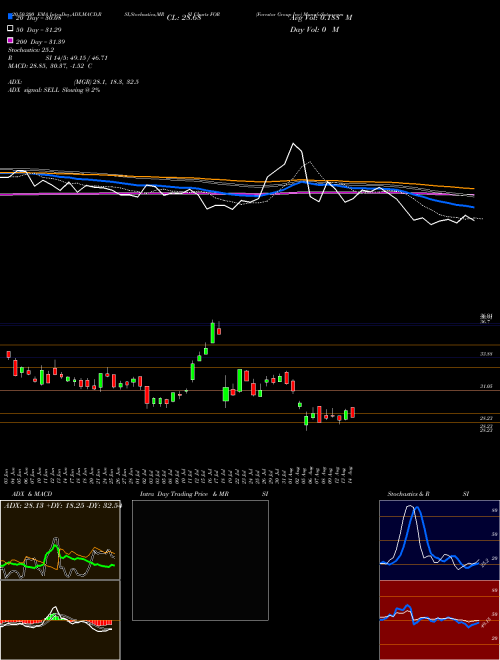Click the MACD values line
The height and width of the screenshot is (660, 500).
point(50,66)
